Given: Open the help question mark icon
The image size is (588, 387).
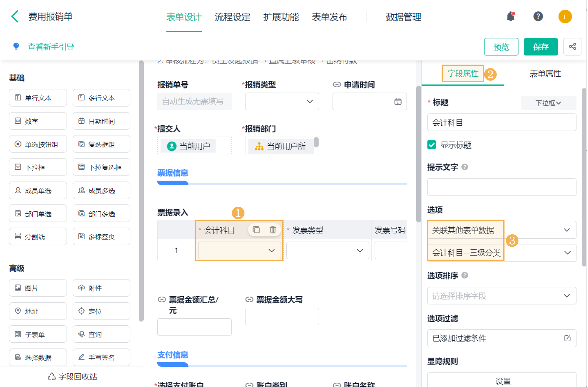Looking at the screenshot, I should (x=538, y=16).
